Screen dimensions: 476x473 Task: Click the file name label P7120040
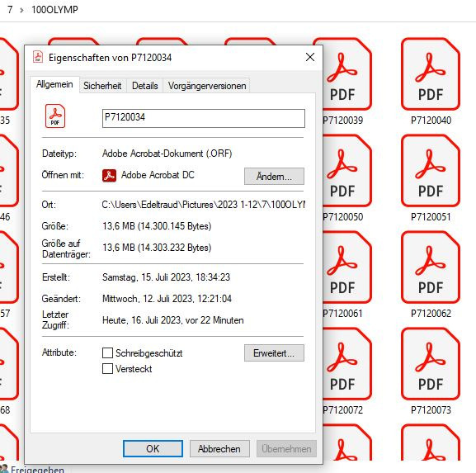(x=431, y=121)
